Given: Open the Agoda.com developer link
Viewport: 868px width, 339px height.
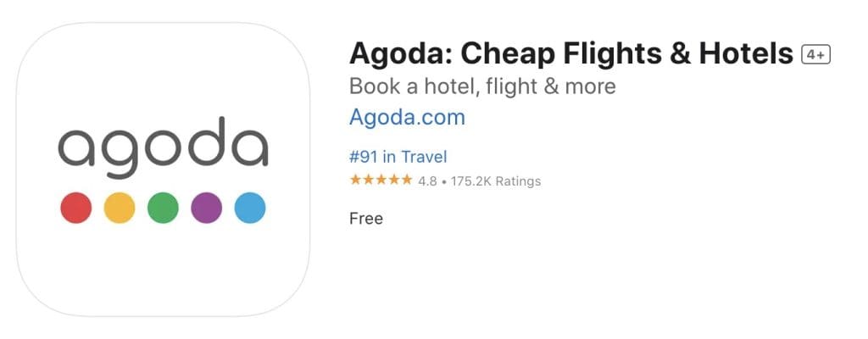Looking at the screenshot, I should click(x=407, y=117).
